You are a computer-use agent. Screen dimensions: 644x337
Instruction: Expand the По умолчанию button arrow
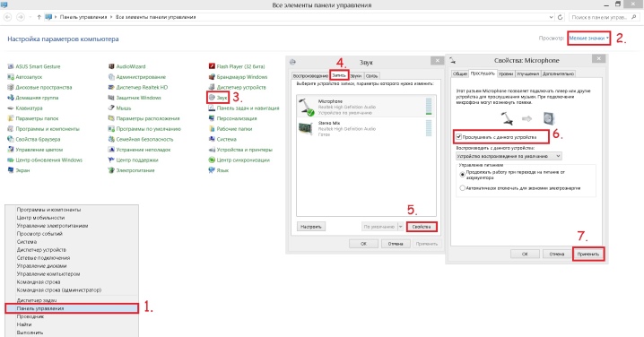(x=400, y=227)
